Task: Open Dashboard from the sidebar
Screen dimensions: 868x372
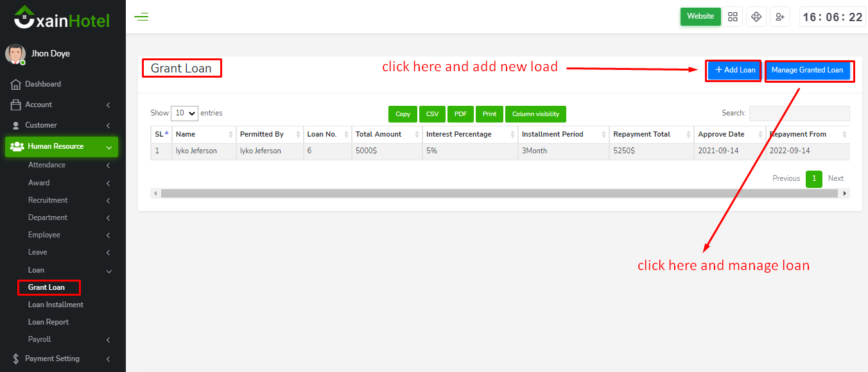Action: [43, 84]
